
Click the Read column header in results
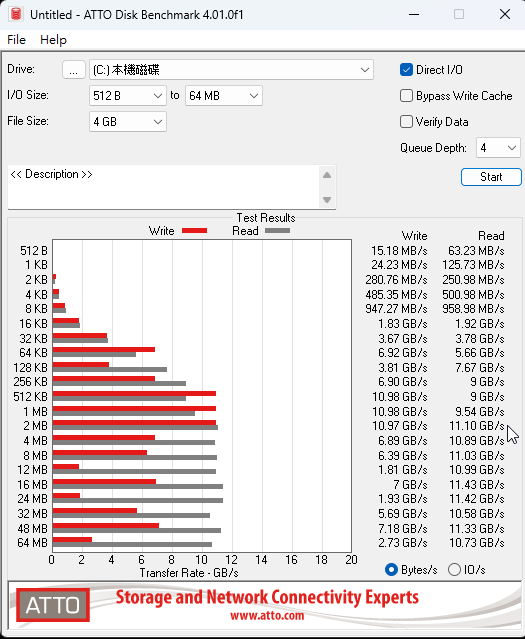click(491, 236)
